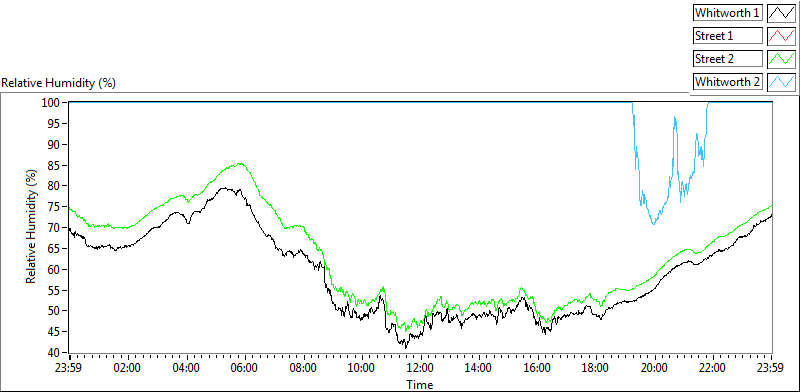
Task: Click the 16:00 time axis tick label
Action: tap(538, 368)
